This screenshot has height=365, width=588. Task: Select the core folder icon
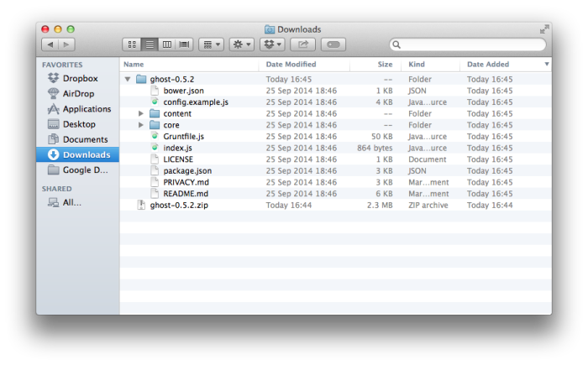[x=155, y=125]
